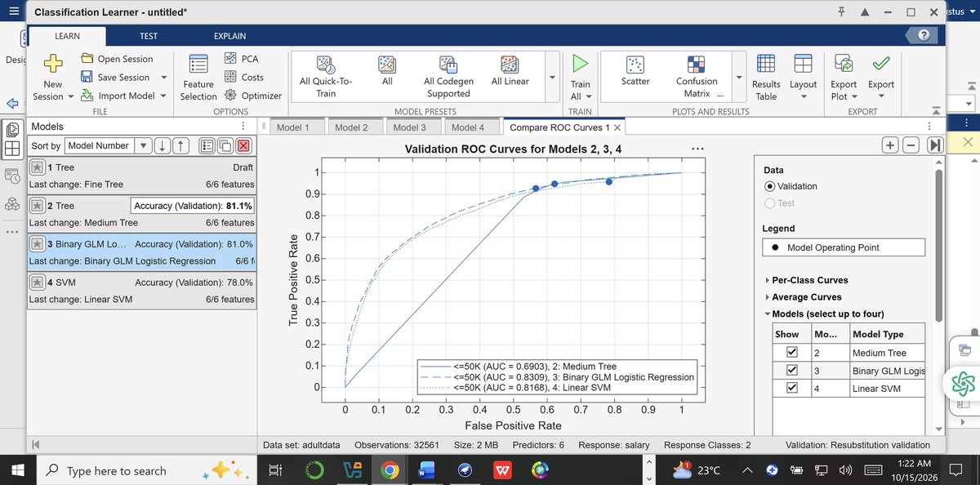
Task: Sort models in ascending order arrow
Action: (x=181, y=145)
